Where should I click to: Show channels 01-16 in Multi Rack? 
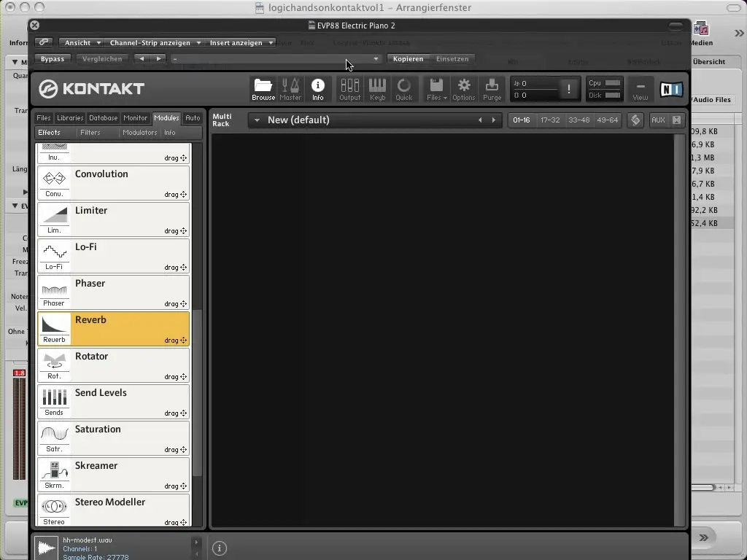click(x=521, y=120)
